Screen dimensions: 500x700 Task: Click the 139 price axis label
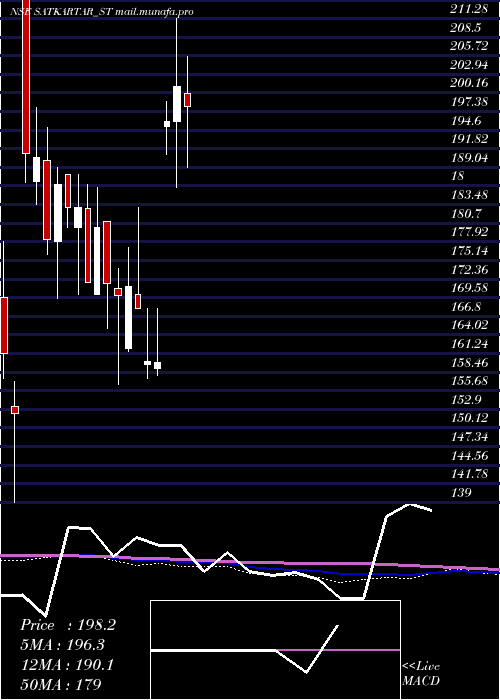[x=461, y=492]
